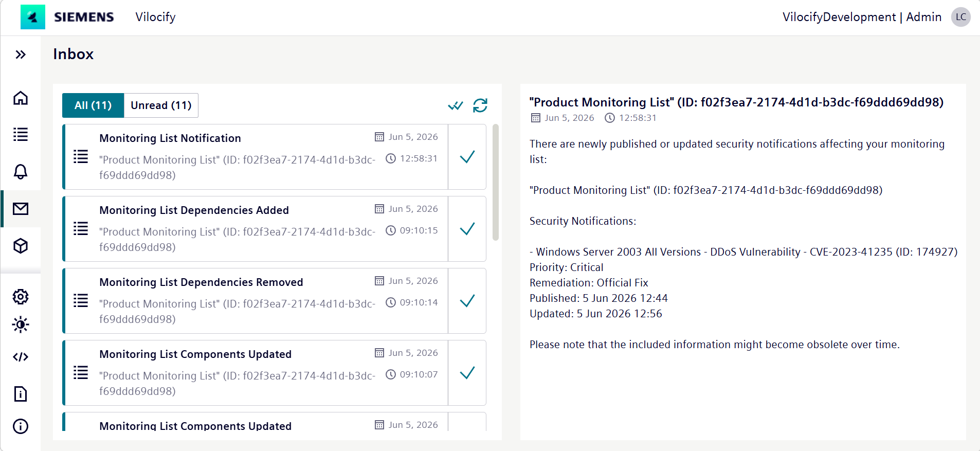This screenshot has height=451, width=980.
Task: Open the Home page icon
Action: (x=21, y=98)
